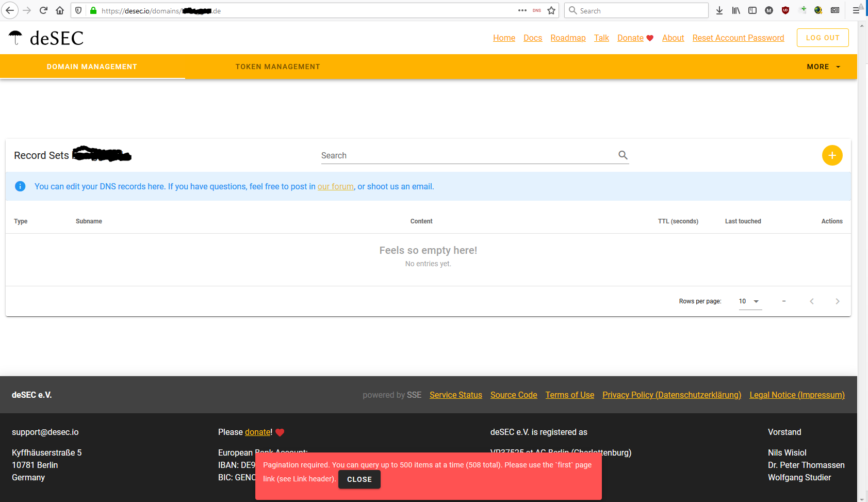Click support@desec.io email text
Viewport: 868px width, 502px height.
(45, 432)
